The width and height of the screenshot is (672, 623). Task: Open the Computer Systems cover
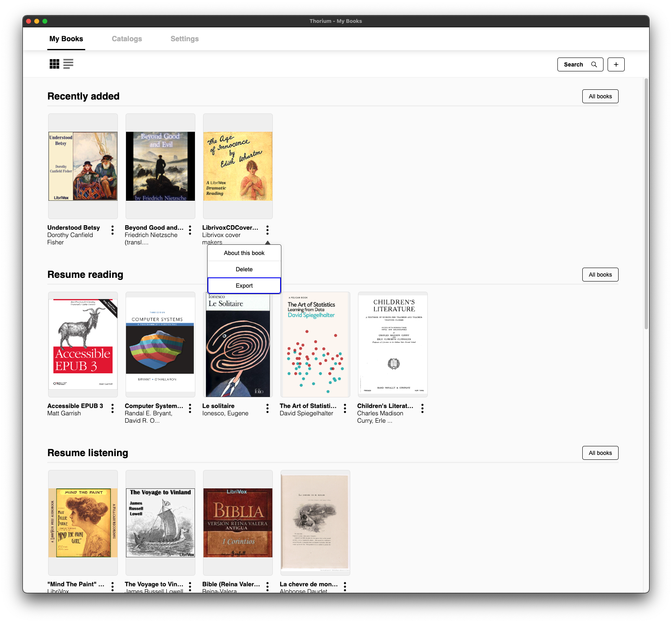[160, 344]
